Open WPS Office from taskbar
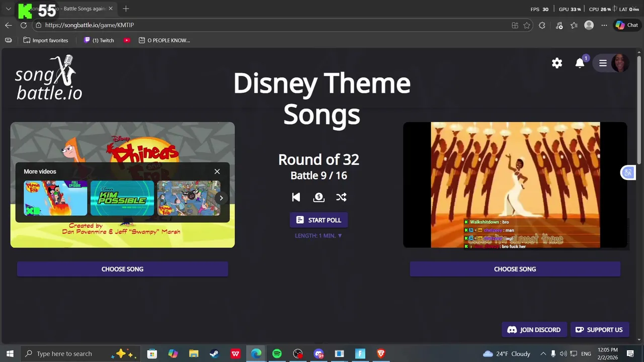Image resolution: width=644 pixels, height=362 pixels. (235, 354)
